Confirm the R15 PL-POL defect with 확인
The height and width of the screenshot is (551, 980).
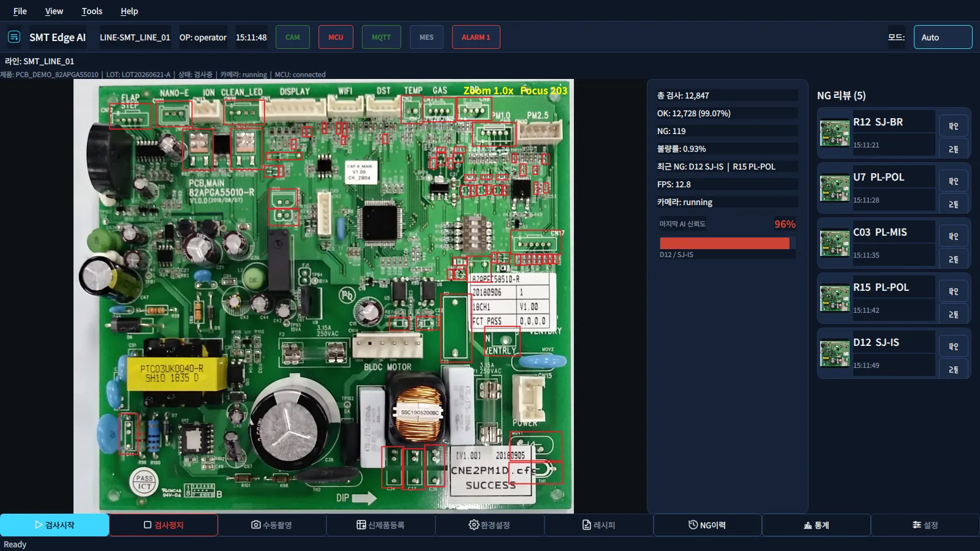(x=954, y=291)
